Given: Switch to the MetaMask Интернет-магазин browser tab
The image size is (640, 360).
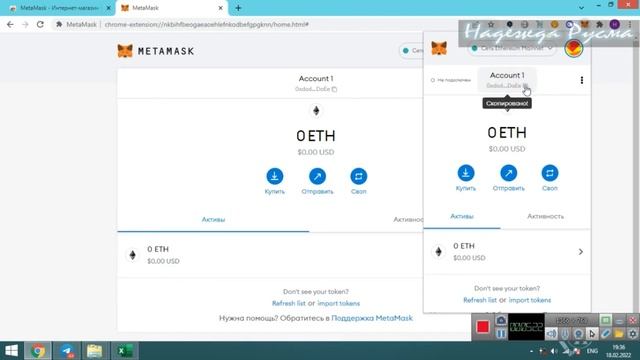Looking at the screenshot, I should click(59, 8).
